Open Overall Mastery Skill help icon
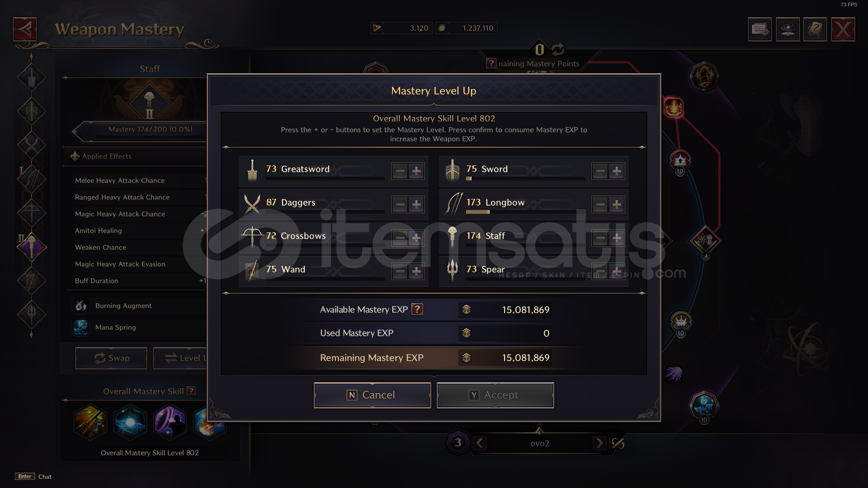The image size is (868, 488). coord(192,391)
